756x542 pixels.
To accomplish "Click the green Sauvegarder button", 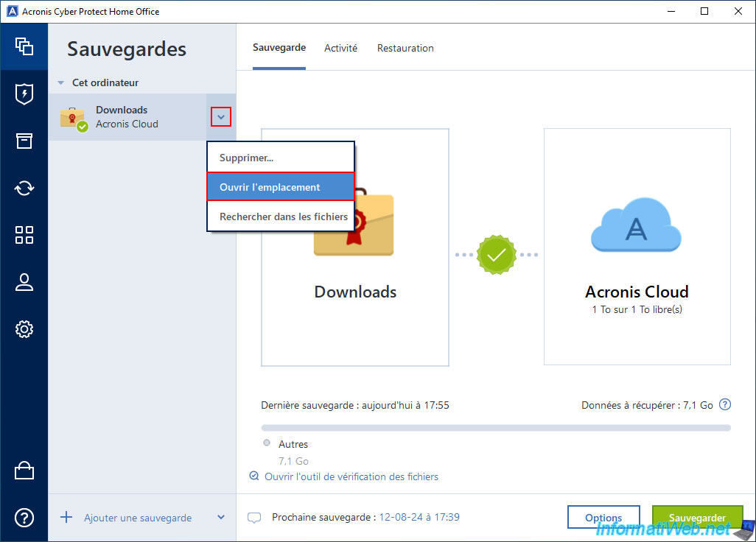I will pos(697,518).
